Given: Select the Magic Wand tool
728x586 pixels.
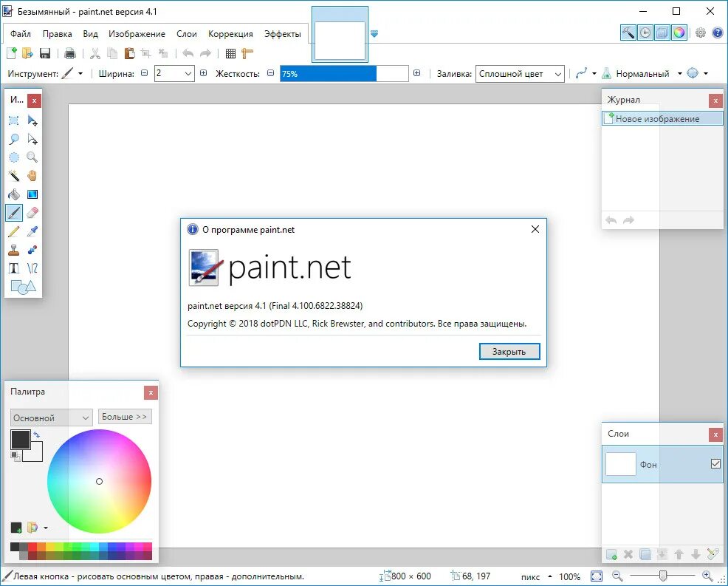Looking at the screenshot, I should (x=14, y=176).
